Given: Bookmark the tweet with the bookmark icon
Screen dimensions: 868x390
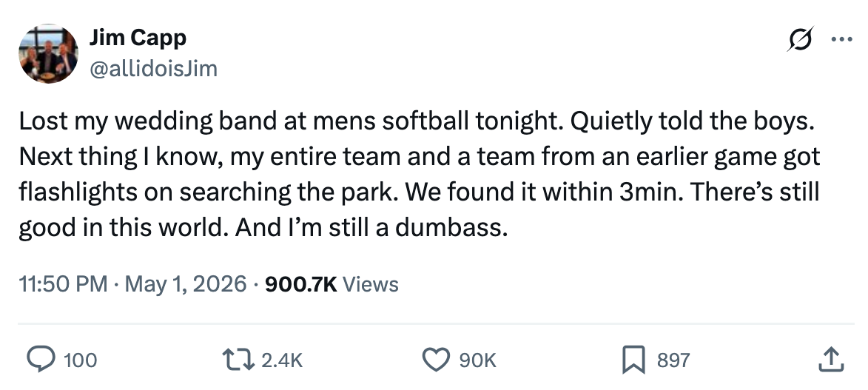Looking at the screenshot, I should (634, 360).
